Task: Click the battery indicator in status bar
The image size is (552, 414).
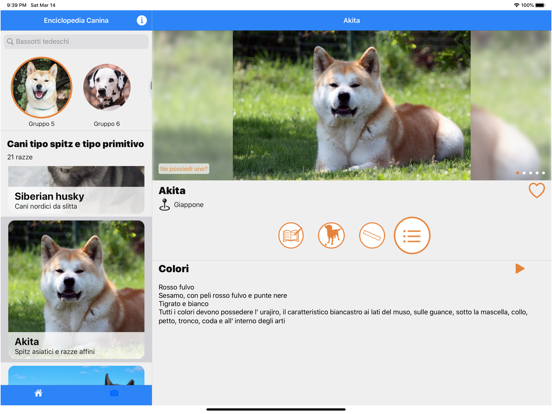Action: 540,5
